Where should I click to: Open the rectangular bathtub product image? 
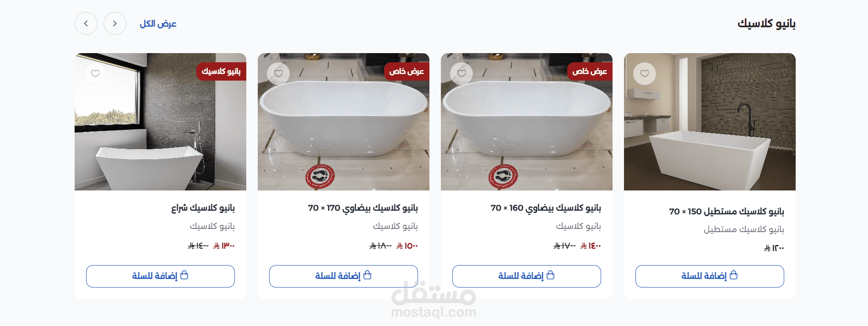[x=710, y=122]
